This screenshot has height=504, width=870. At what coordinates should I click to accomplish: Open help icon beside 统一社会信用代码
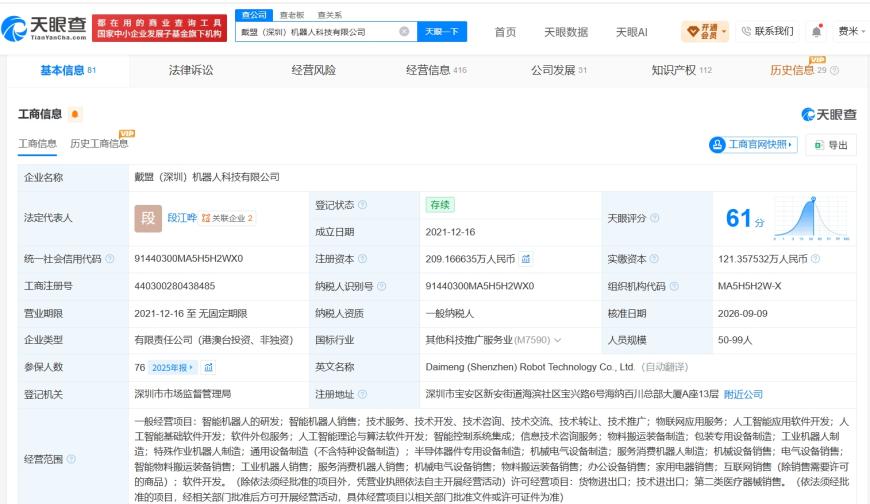(110, 259)
